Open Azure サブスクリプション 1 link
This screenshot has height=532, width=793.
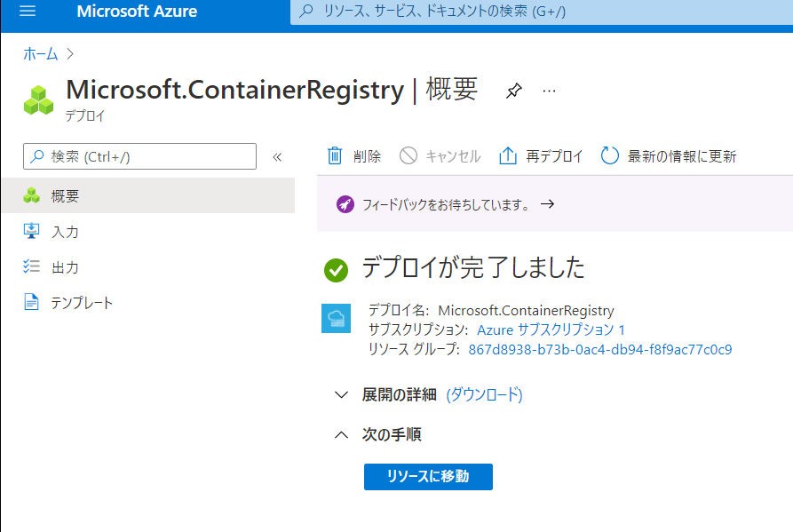click(551, 330)
